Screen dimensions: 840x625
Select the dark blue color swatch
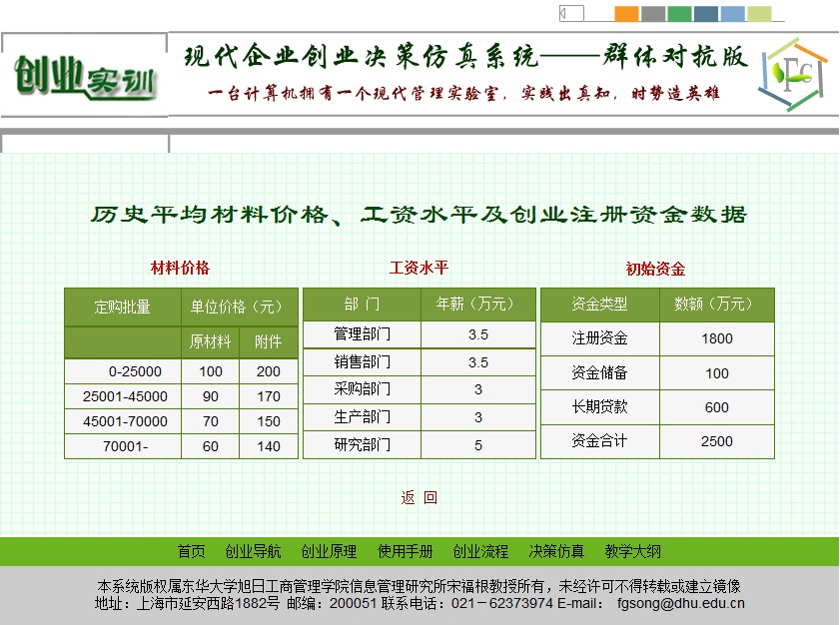[x=706, y=14]
